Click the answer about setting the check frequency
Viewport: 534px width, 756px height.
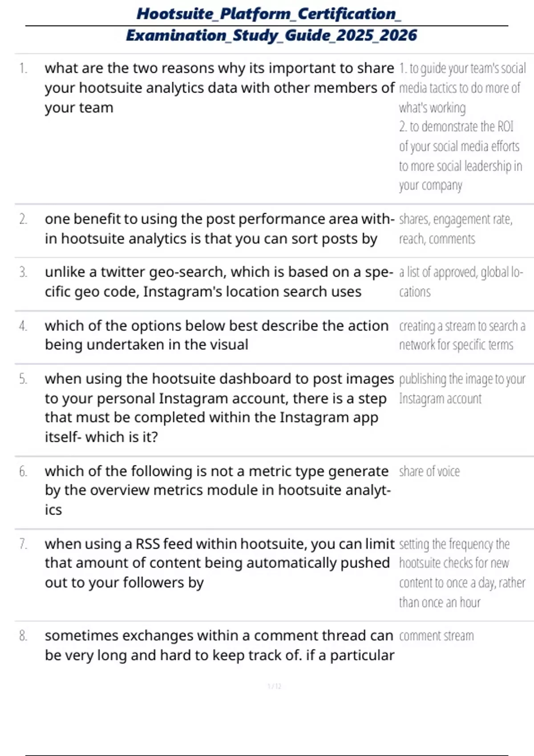click(462, 573)
